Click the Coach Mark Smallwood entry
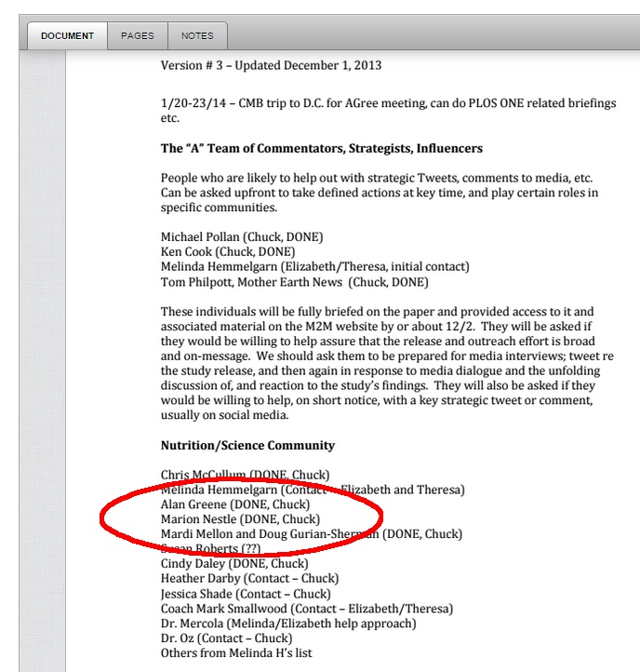The height and width of the screenshot is (672, 640). tap(307, 609)
